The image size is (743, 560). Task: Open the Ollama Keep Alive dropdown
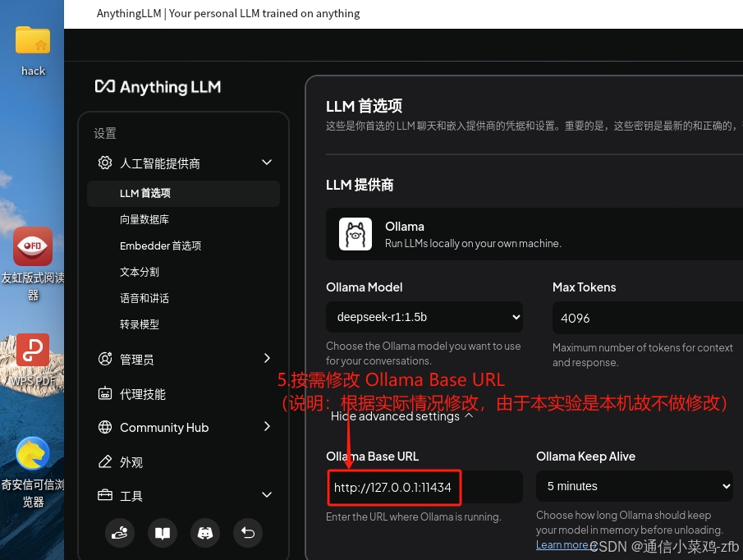coord(635,486)
